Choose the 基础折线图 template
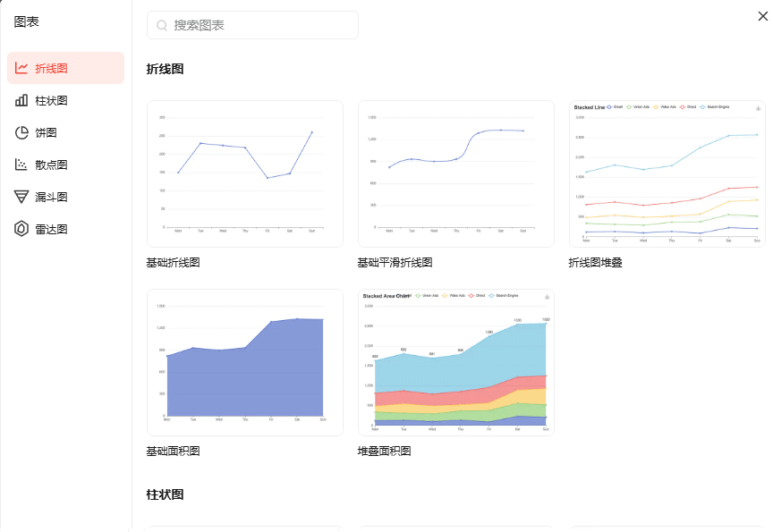 [244, 173]
